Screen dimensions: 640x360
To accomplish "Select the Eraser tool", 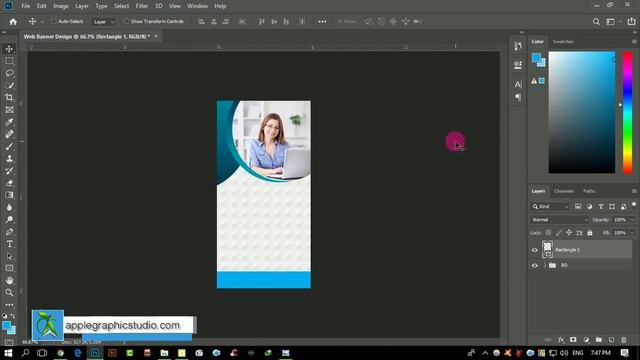I will click(x=9, y=183).
